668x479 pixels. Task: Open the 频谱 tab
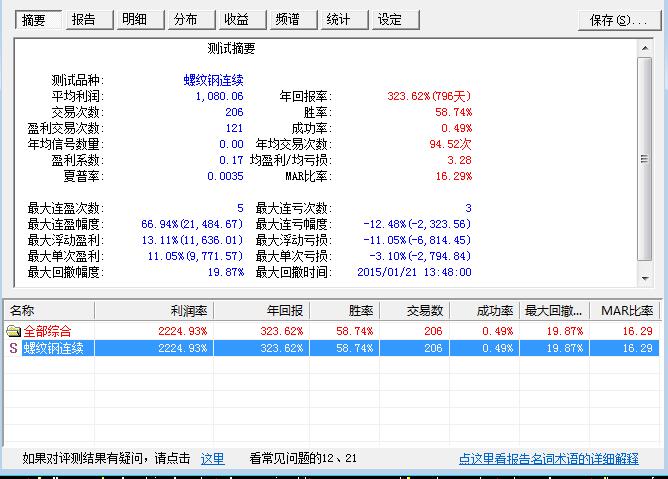click(288, 19)
